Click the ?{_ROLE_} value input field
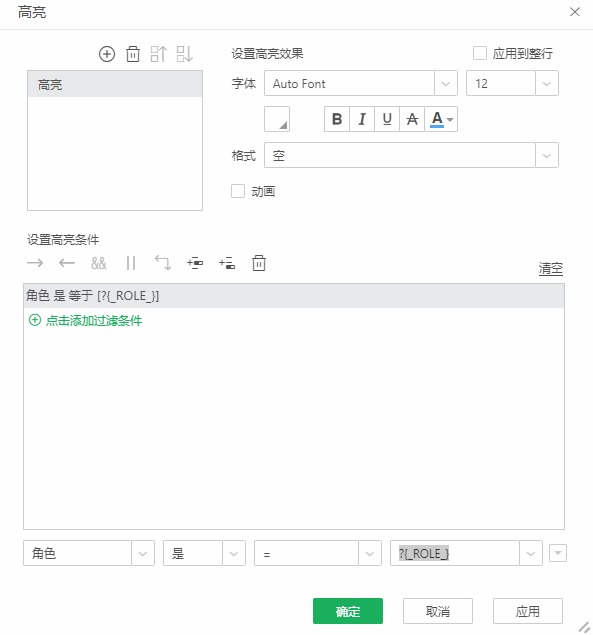593x635 pixels. [x=454, y=553]
